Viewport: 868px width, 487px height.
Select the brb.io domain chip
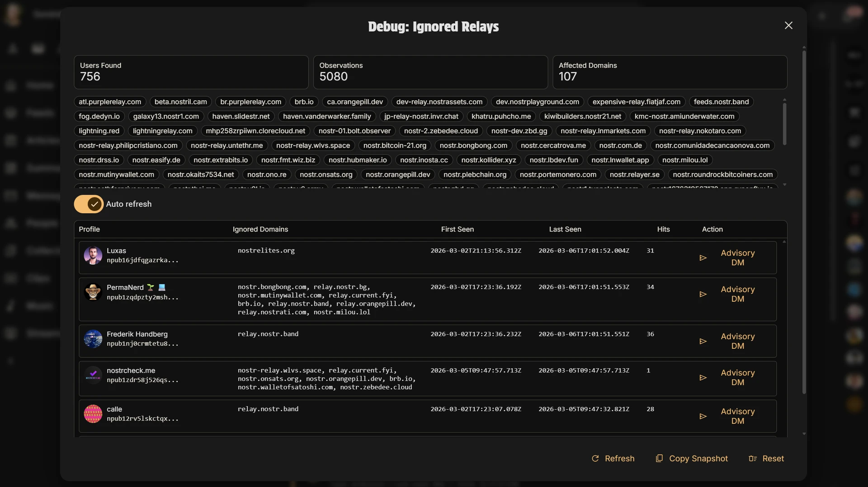click(x=304, y=102)
